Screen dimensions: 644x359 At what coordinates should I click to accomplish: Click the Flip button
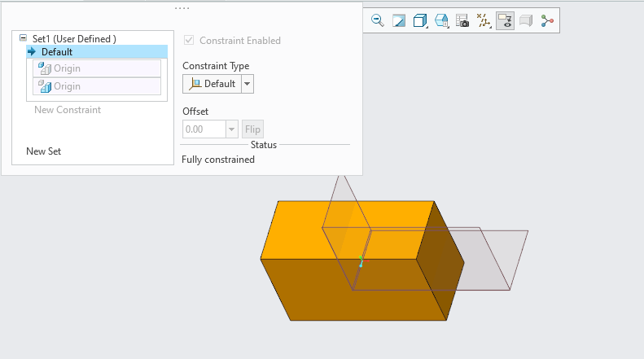(252, 129)
